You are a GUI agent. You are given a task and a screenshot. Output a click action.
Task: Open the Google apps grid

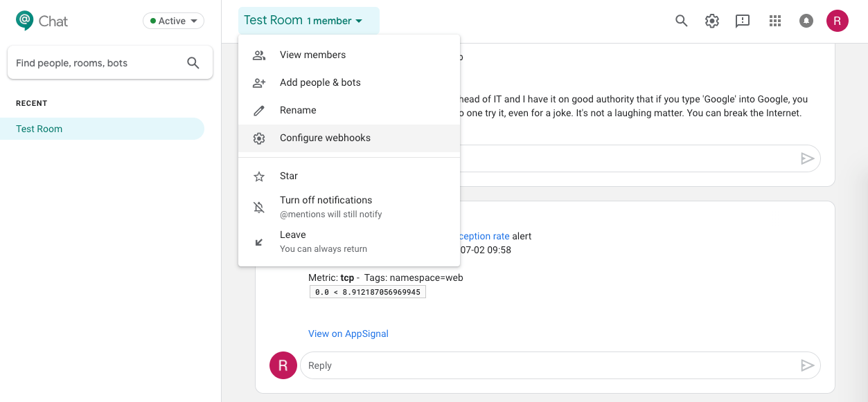[x=775, y=21]
